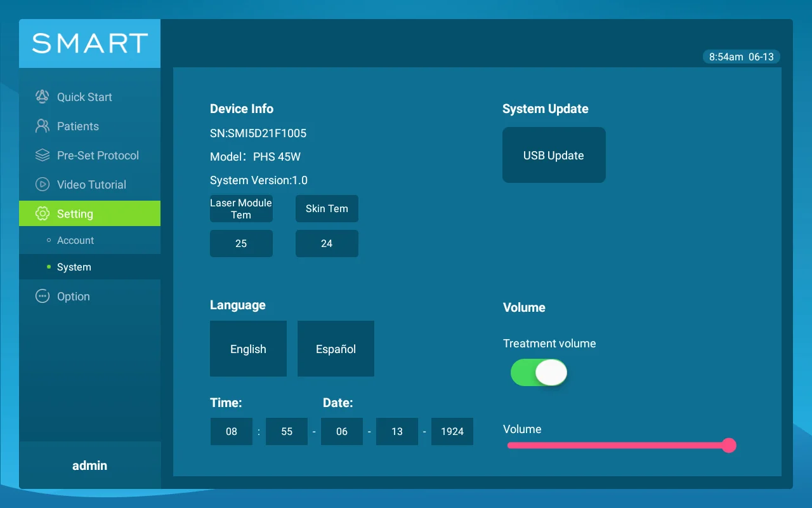Select the Account sub-item
The image size is (812, 508).
pos(89,241)
